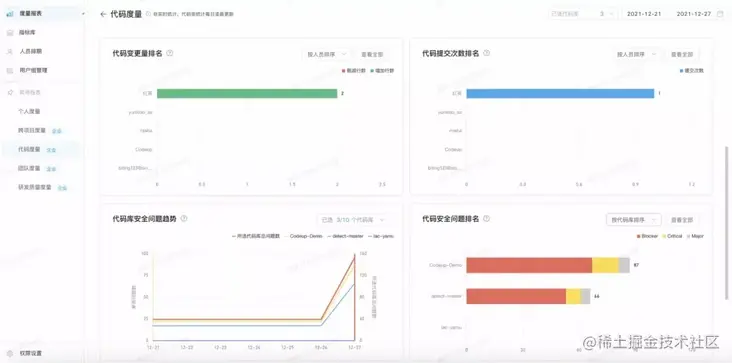Click the yellow Critical segment of Codeup-Demo bar
The width and height of the screenshot is (732, 363).
coord(605,265)
